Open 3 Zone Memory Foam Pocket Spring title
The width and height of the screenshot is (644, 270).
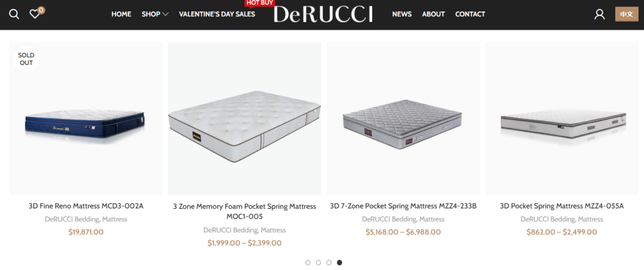(245, 212)
